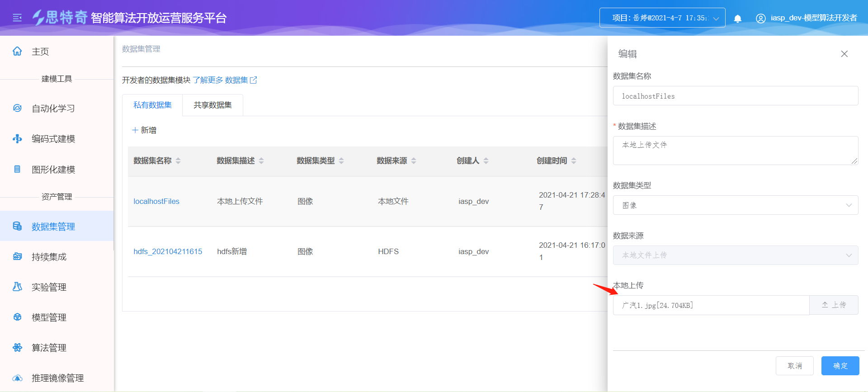Sort by 数据集名称 column arrows

178,161
